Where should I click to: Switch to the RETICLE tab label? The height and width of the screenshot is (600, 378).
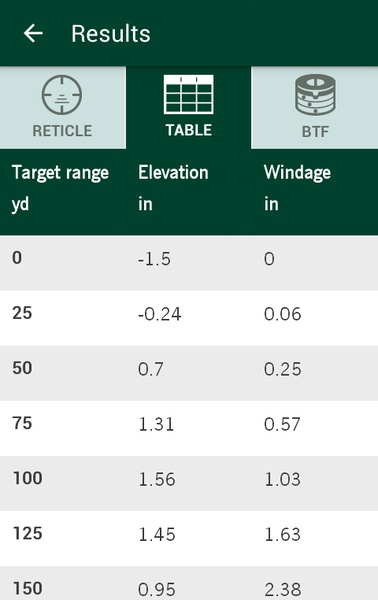62,131
